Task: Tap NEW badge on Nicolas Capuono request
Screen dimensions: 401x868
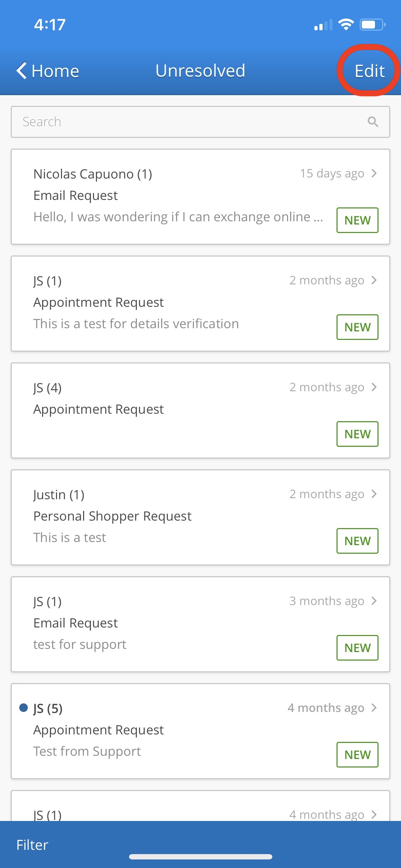Action: tap(357, 220)
